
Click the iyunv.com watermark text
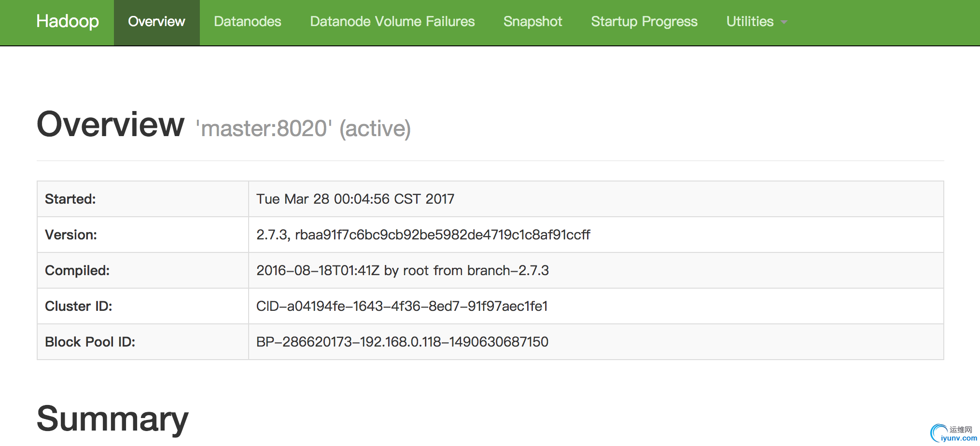pos(959,438)
